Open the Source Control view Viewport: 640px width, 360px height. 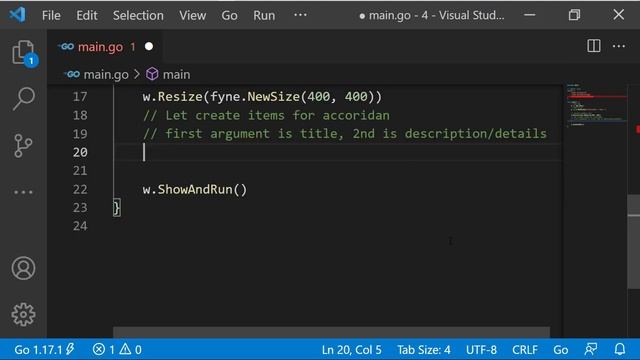[x=23, y=146]
